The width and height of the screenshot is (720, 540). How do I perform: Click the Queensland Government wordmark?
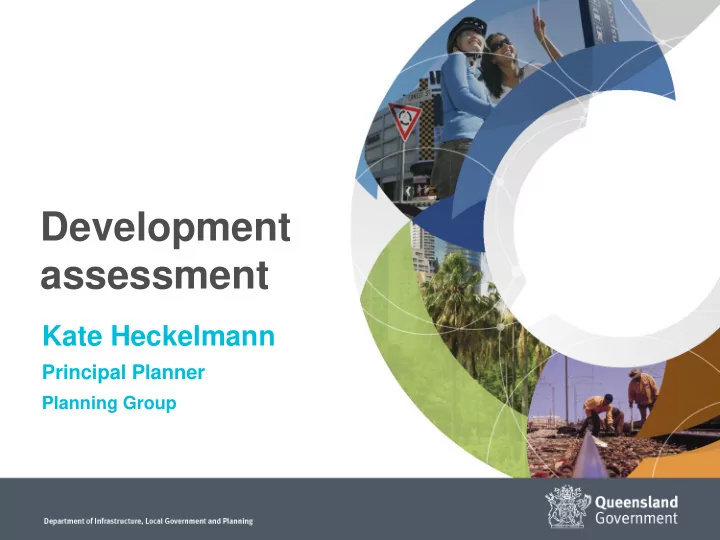pyautogui.click(x=636, y=509)
